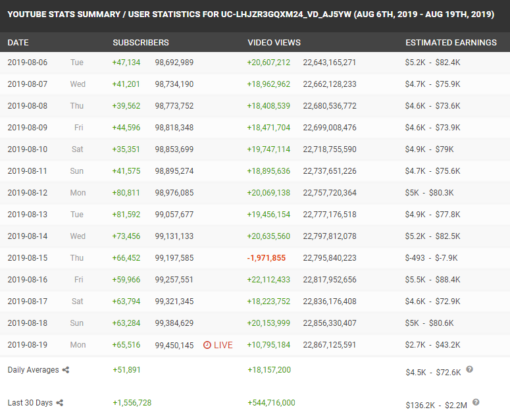This screenshot has height=420, width=510.
Task: Select the VIDEO VIEWS column header
Action: pyautogui.click(x=274, y=43)
